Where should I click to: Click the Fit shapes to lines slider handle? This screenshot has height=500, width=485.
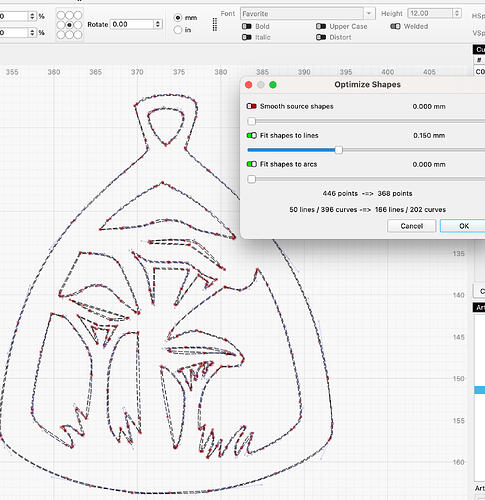click(x=339, y=150)
